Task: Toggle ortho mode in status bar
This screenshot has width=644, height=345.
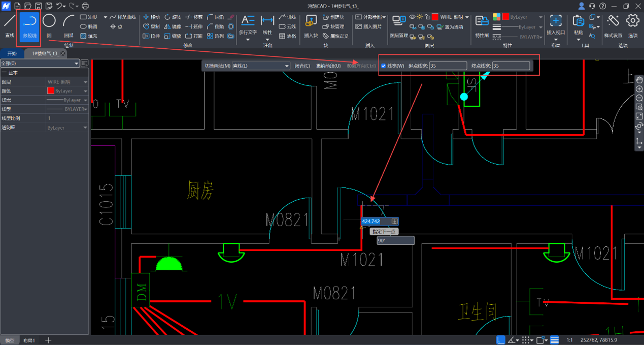Action: (x=501, y=340)
